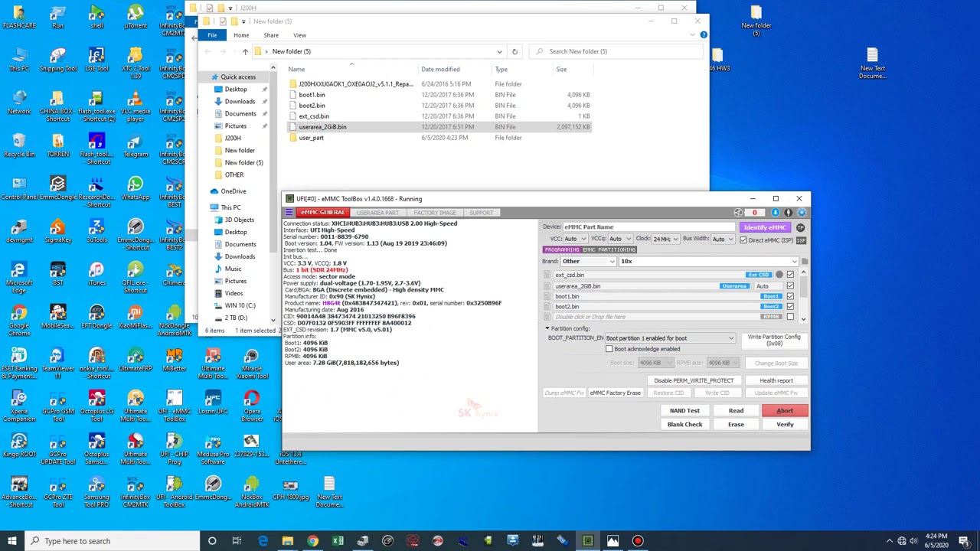Screen dimensions: 980x551
Task: Open the Explorer Share ribbon tab
Action: [271, 35]
